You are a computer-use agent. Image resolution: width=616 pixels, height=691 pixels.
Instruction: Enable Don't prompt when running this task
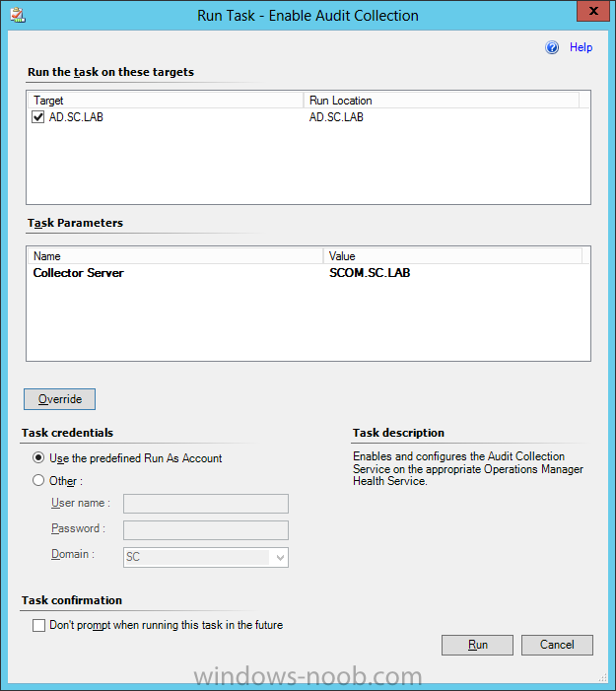(38, 625)
